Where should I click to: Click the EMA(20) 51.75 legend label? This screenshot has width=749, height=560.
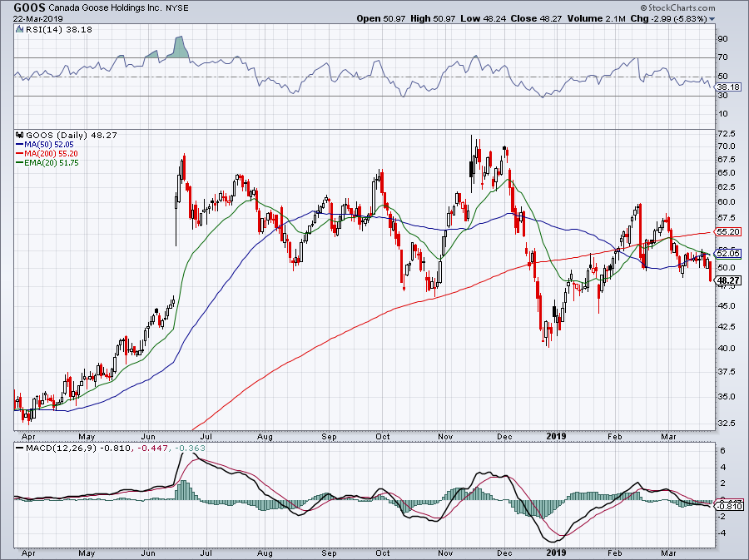point(52,162)
